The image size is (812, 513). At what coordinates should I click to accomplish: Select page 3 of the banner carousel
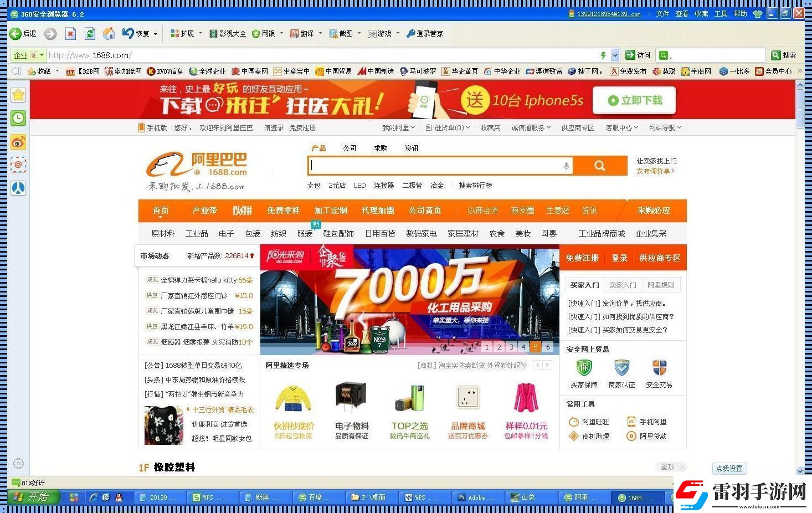tap(511, 347)
